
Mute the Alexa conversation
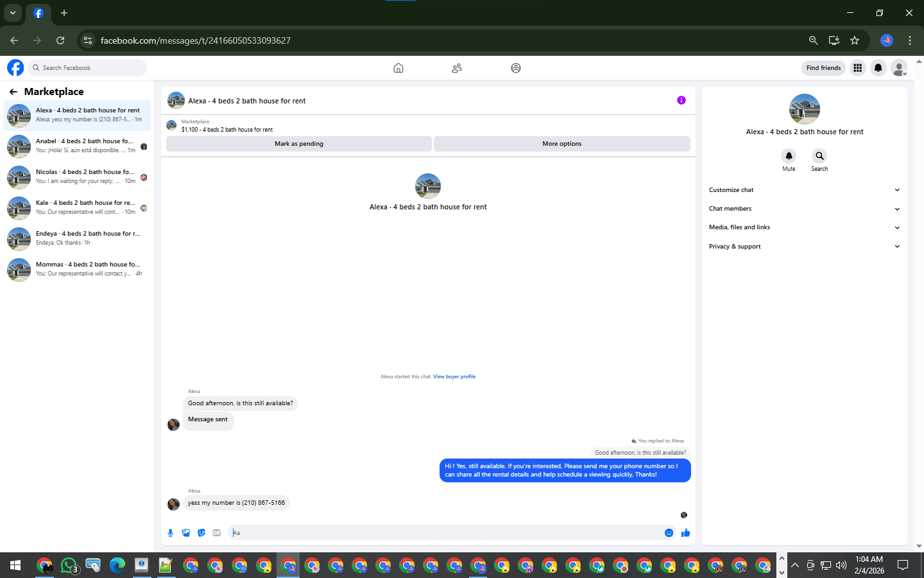789,156
